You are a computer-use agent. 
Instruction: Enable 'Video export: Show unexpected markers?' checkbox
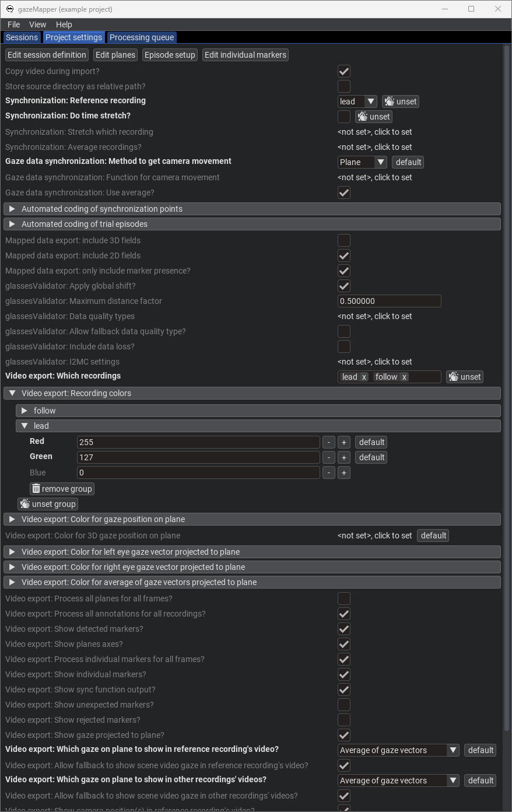[x=344, y=705]
